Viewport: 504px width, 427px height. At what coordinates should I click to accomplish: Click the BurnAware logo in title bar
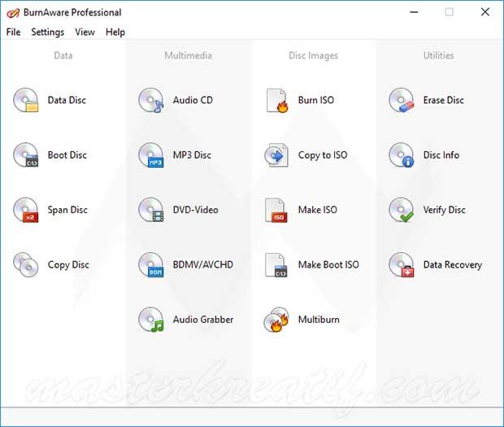pyautogui.click(x=13, y=13)
